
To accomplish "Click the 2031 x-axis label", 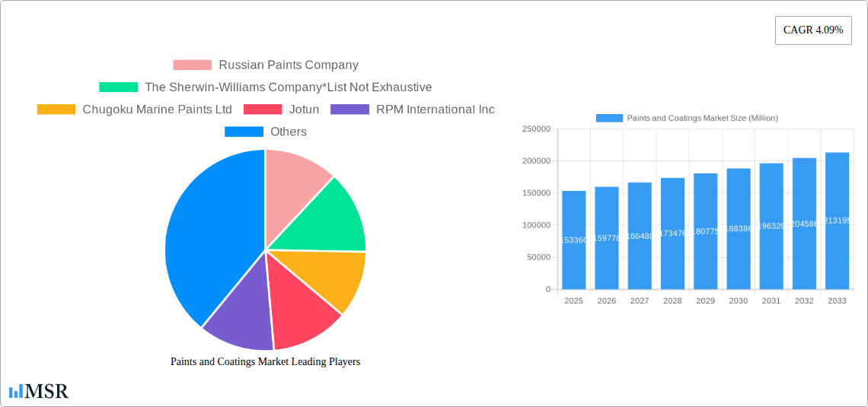I will [x=771, y=300].
